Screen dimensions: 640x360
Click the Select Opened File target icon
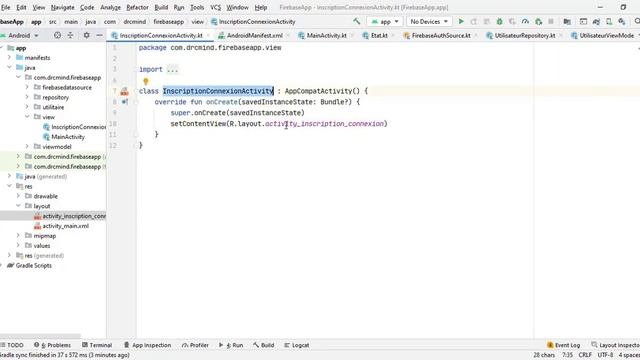point(58,36)
